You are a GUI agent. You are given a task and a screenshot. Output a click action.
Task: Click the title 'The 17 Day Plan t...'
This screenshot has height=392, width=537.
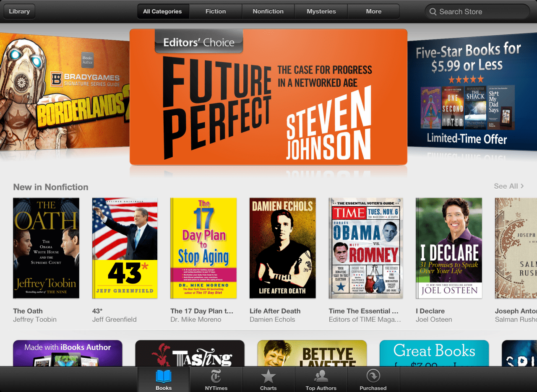pos(202,311)
